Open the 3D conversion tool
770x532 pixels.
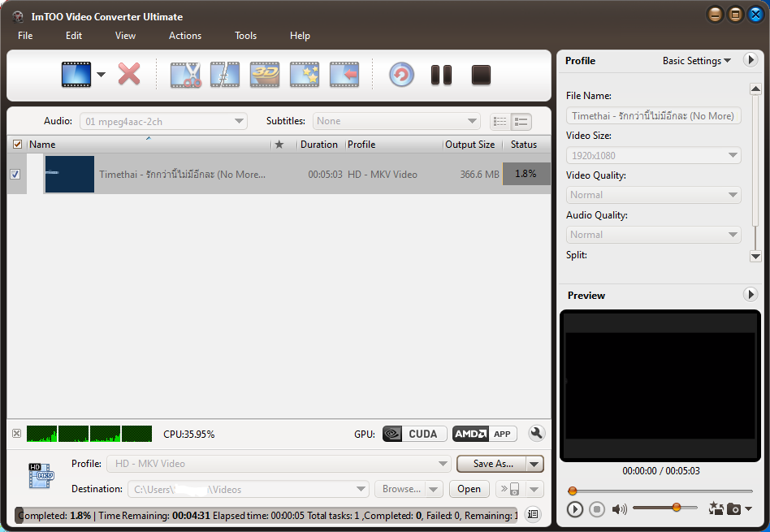[x=265, y=75]
